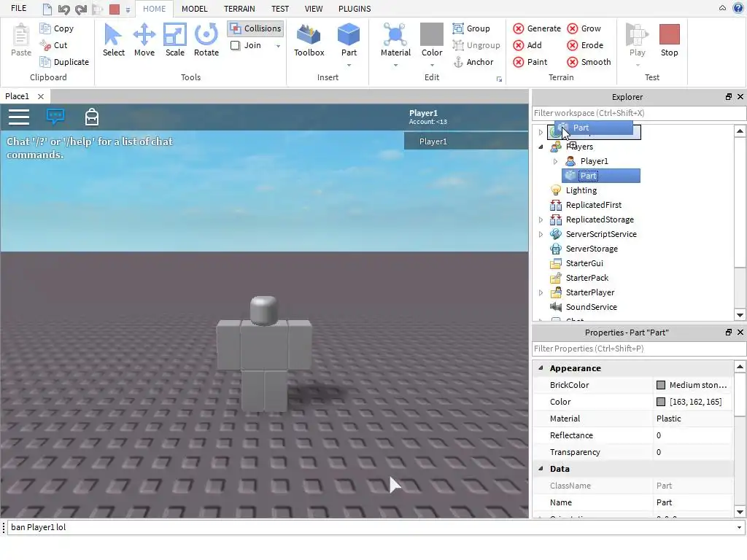The image size is (747, 560).
Task: Switch to the TERRAIN ribbon tab
Action: tap(239, 9)
